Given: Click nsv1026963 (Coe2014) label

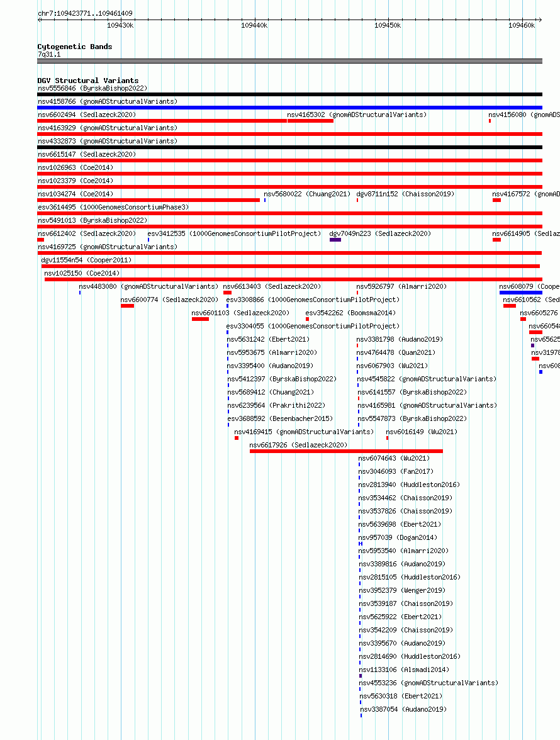Looking at the screenshot, I should [76, 167].
